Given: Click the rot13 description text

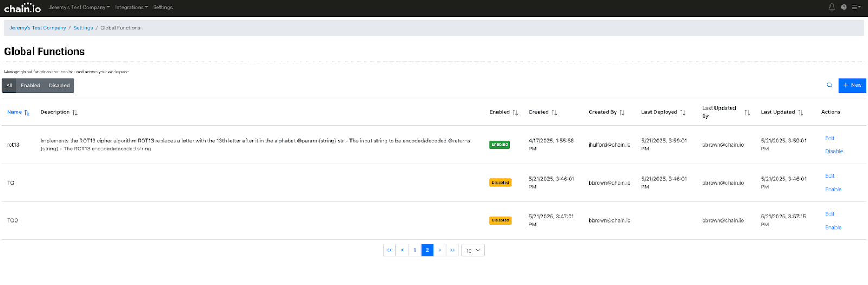Looking at the screenshot, I should coord(256,144).
